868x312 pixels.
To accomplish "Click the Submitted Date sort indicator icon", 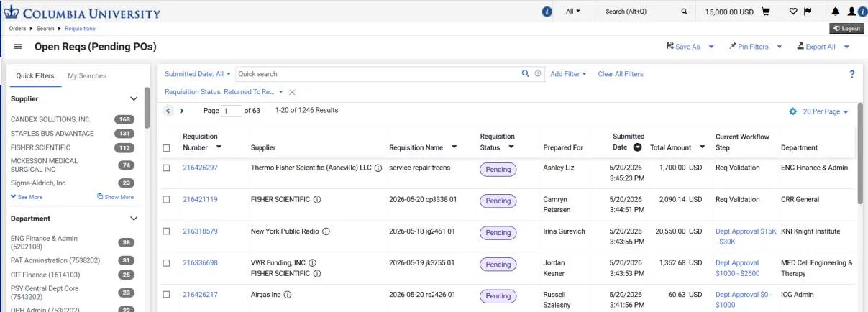I will pos(637,147).
